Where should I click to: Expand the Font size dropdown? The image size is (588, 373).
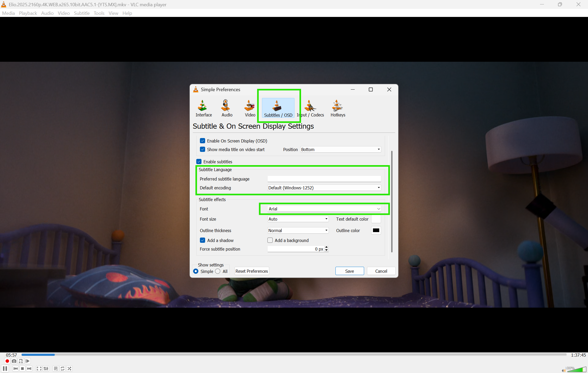[298, 219]
